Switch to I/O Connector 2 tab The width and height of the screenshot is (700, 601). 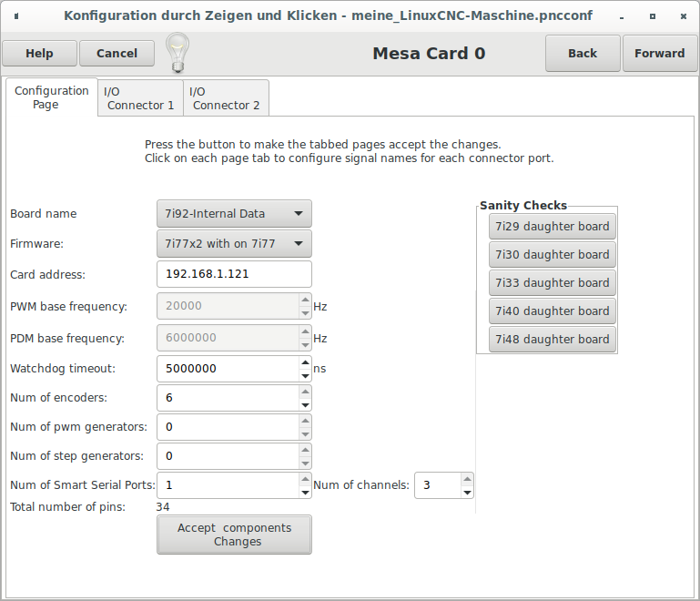[226, 98]
